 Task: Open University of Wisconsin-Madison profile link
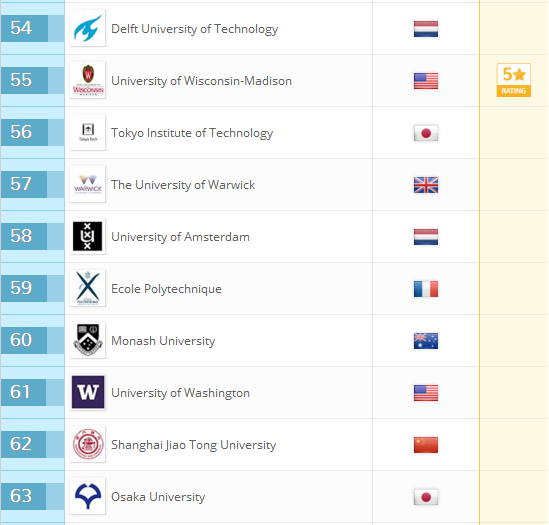201,81
